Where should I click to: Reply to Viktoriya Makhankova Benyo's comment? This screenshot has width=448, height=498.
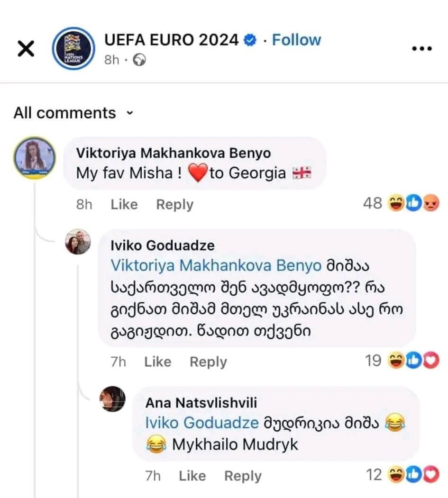175,205
